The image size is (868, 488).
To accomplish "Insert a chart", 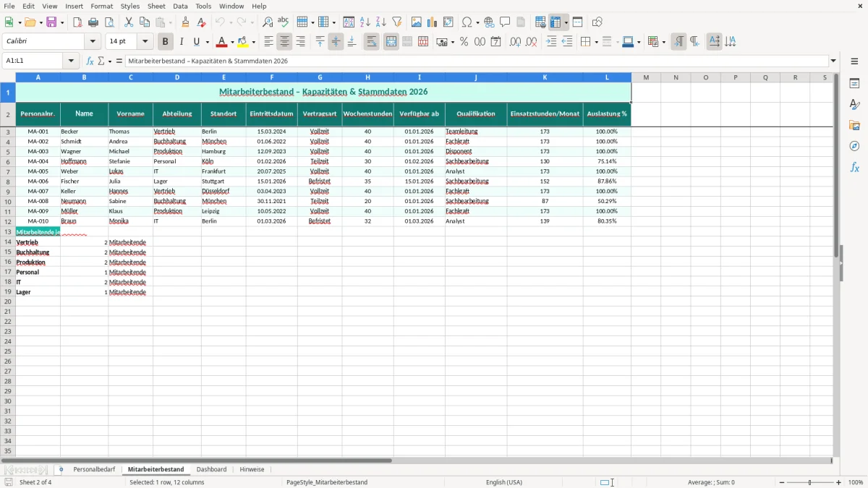I will click(x=433, y=22).
